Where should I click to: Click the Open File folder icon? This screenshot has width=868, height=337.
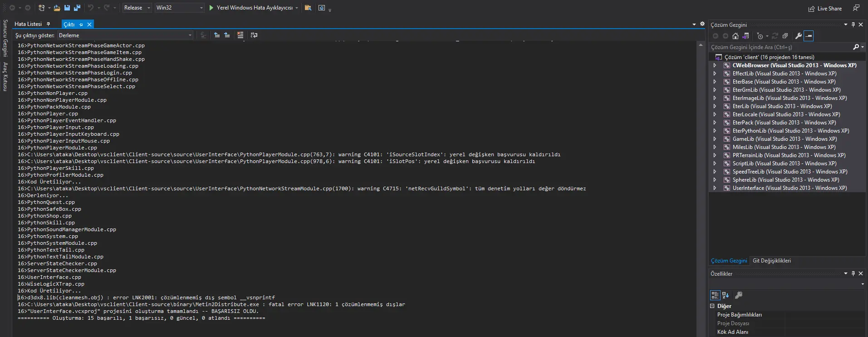point(57,8)
